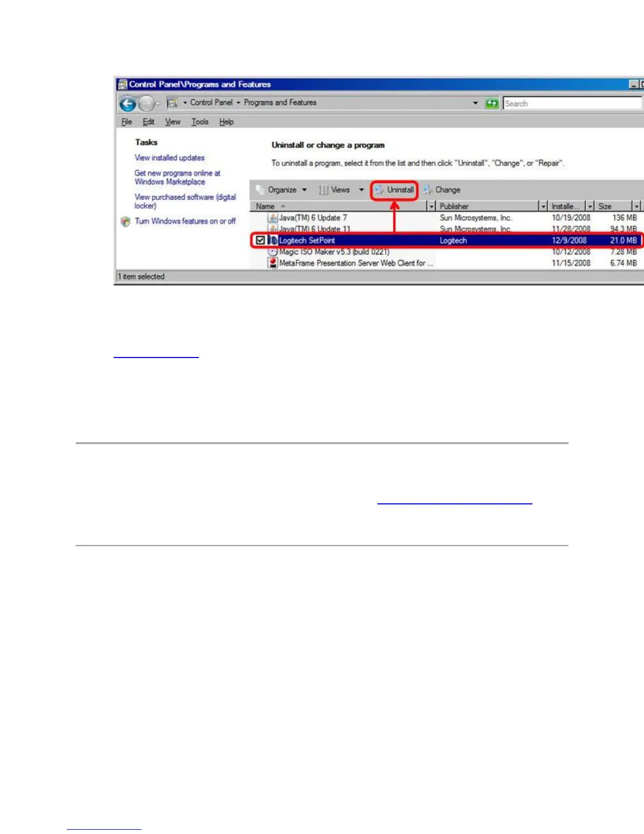
Task: Click the Programs and Features breadcrumb
Action: click(x=280, y=103)
